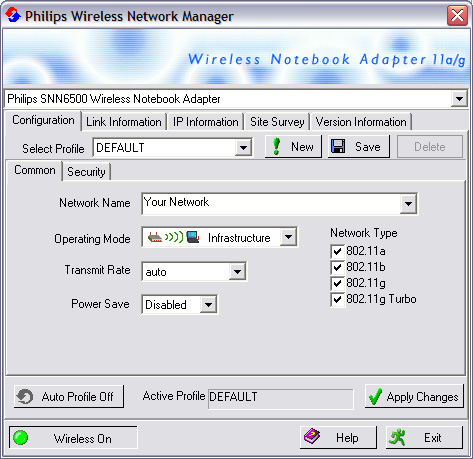Open the Version Information tab
Screen dimensions: 473x459
(361, 122)
